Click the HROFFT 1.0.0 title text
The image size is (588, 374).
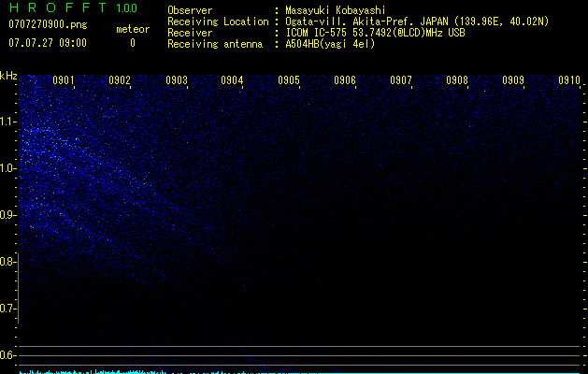(73, 7)
